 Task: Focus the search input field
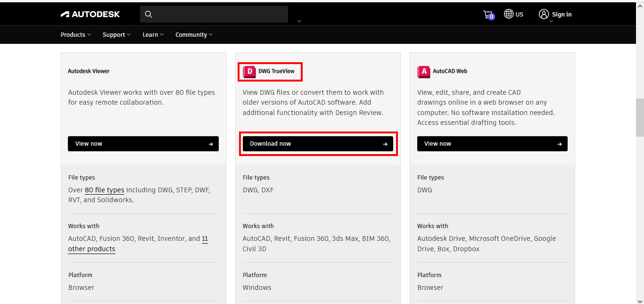click(214, 14)
